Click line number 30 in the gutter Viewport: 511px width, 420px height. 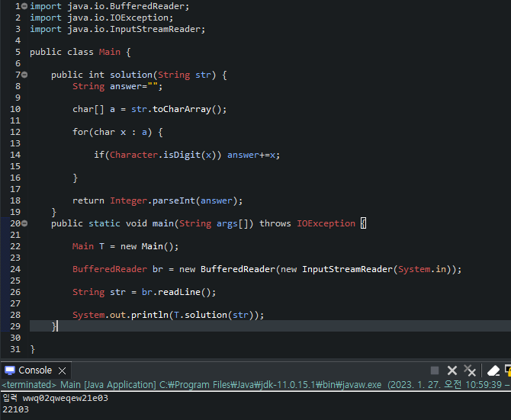[15, 338]
